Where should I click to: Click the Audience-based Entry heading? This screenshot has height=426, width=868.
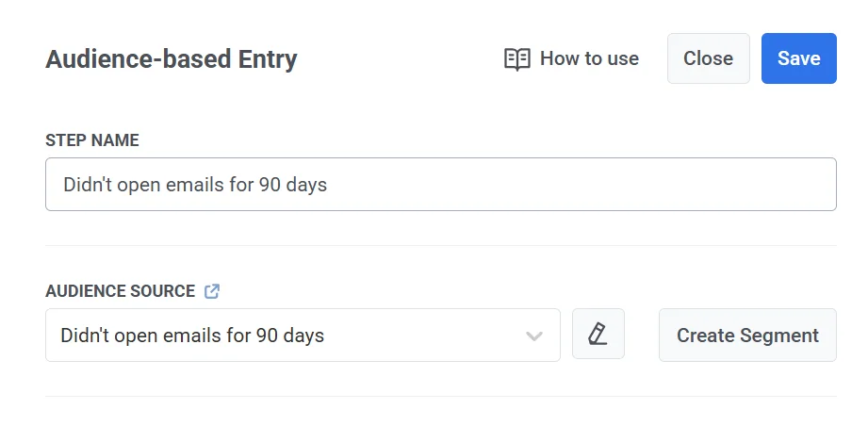pyautogui.click(x=171, y=59)
